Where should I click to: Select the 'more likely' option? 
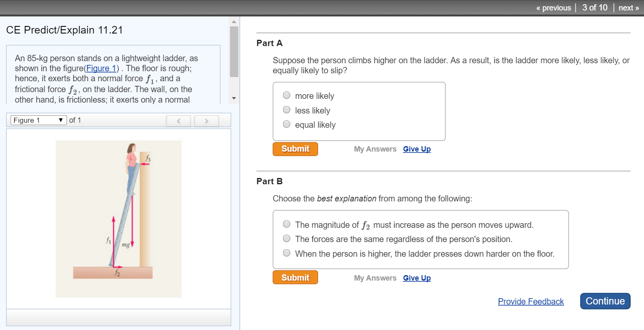click(286, 95)
